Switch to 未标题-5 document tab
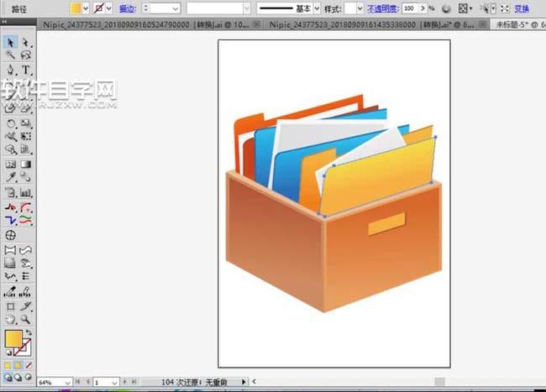Viewport: 546px width, 392px height. point(518,24)
